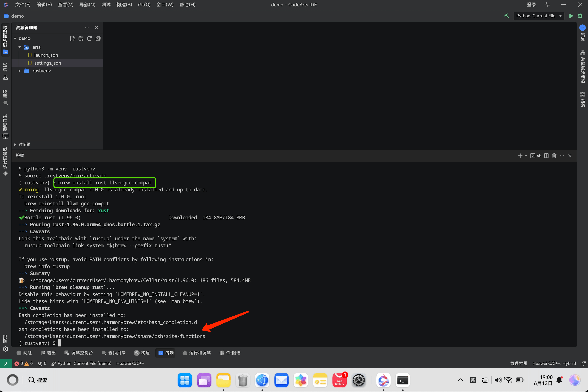Open the 搜索 sidebar view
Image resolution: width=588 pixels, height=392 pixels.
coord(5,98)
